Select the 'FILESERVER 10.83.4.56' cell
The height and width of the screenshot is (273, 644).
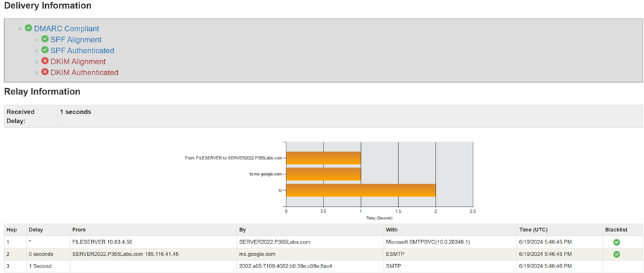click(153, 242)
